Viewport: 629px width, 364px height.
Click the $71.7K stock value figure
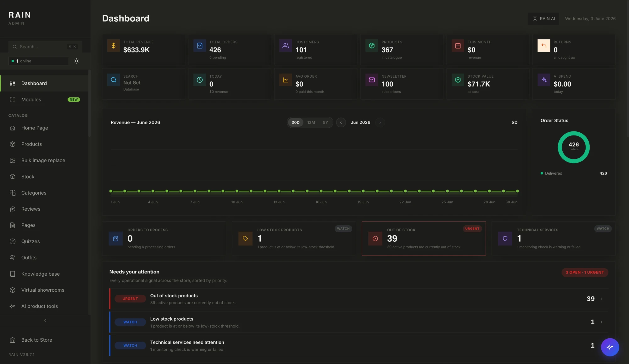pos(479,84)
